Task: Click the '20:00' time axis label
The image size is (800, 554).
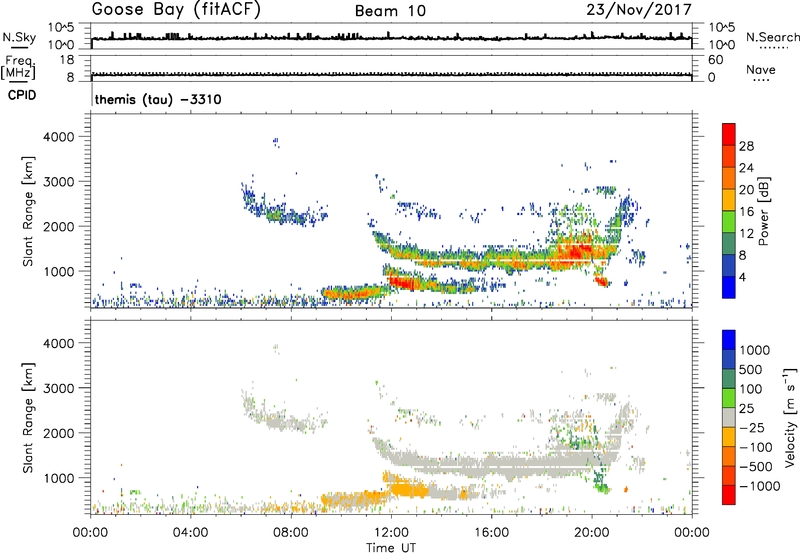Action: coord(592,533)
